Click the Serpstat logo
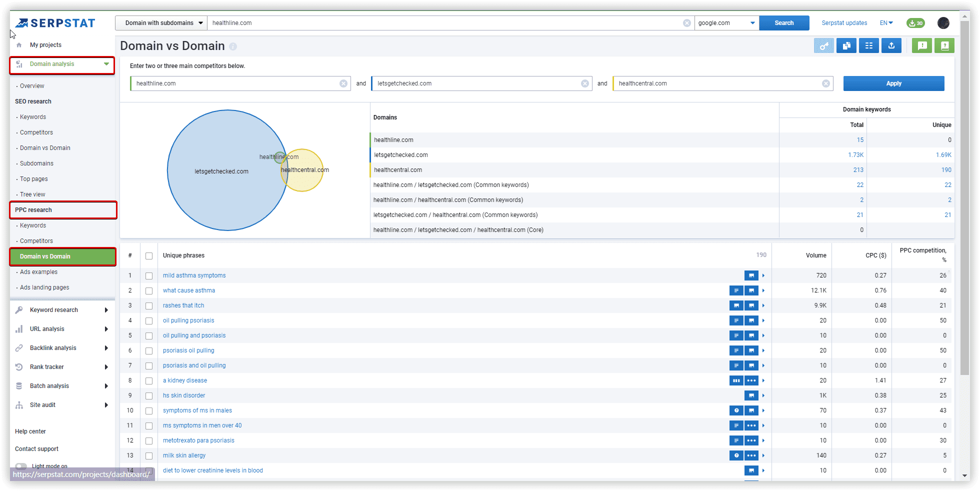 55,23
